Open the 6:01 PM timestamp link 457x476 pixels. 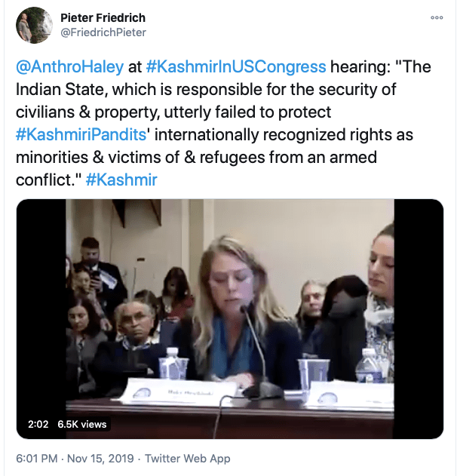[37, 459]
